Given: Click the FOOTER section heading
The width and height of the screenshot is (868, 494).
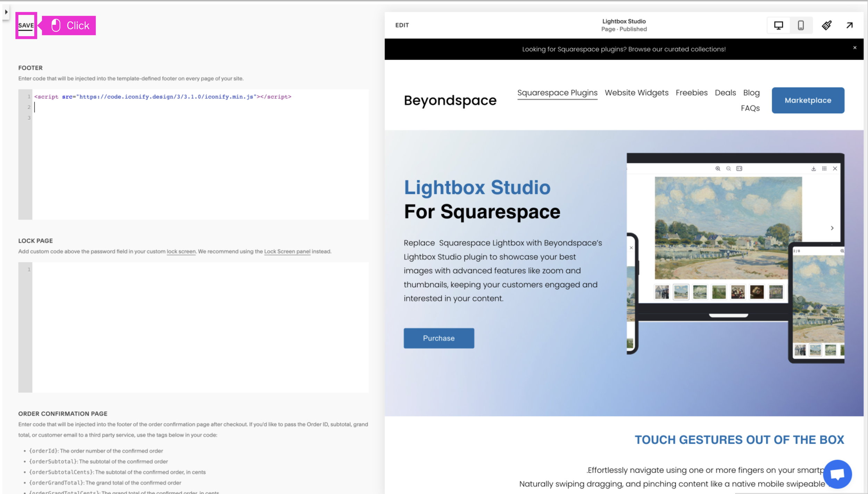Looking at the screenshot, I should 31,68.
